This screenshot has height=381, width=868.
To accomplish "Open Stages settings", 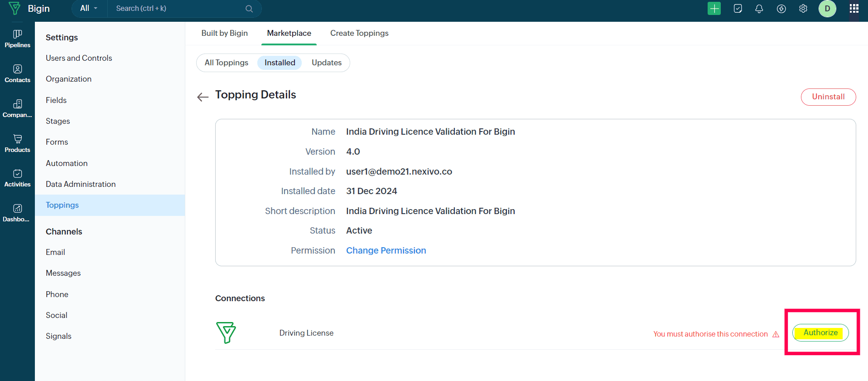I will pyautogui.click(x=58, y=121).
